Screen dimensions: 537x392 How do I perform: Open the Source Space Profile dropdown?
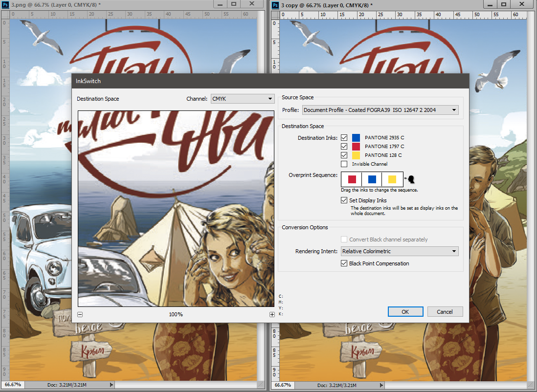[380, 110]
